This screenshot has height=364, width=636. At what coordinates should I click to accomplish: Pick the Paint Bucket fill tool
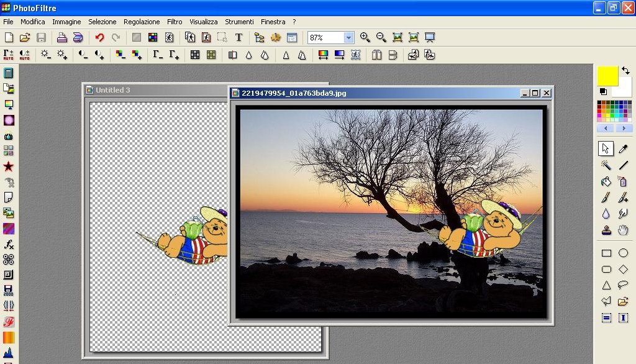click(x=606, y=182)
